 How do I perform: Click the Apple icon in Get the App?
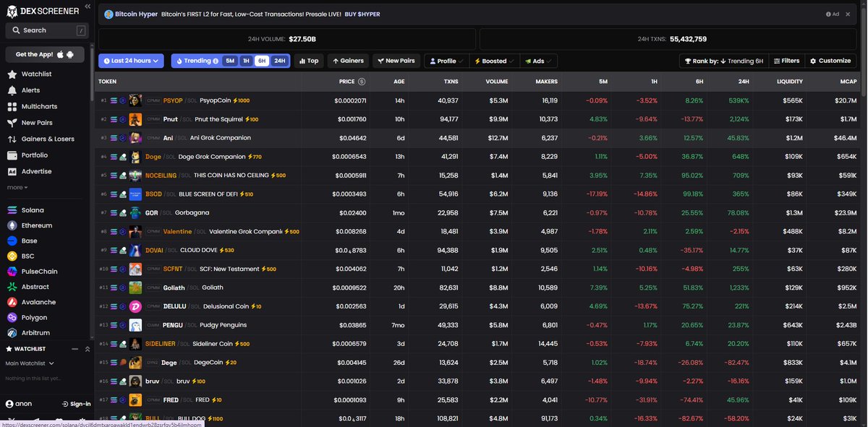coord(60,55)
